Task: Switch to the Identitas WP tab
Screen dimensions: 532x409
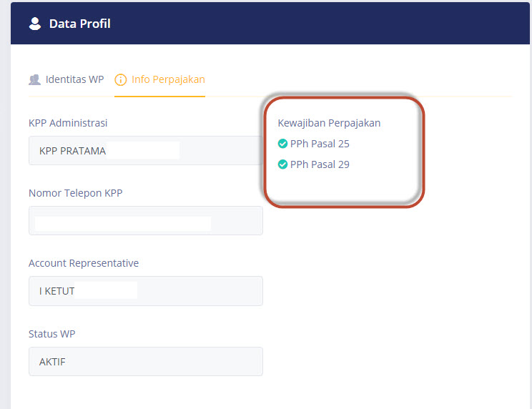Action: click(66, 79)
